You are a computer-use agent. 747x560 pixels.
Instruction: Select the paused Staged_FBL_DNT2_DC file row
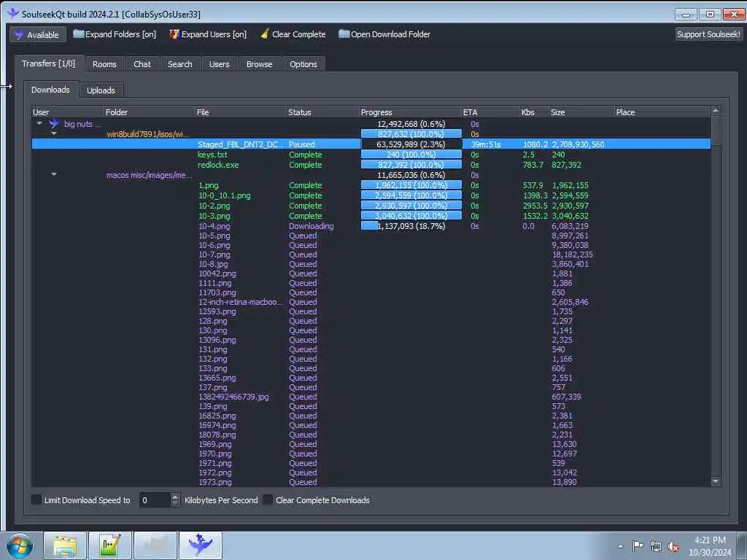tap(371, 144)
